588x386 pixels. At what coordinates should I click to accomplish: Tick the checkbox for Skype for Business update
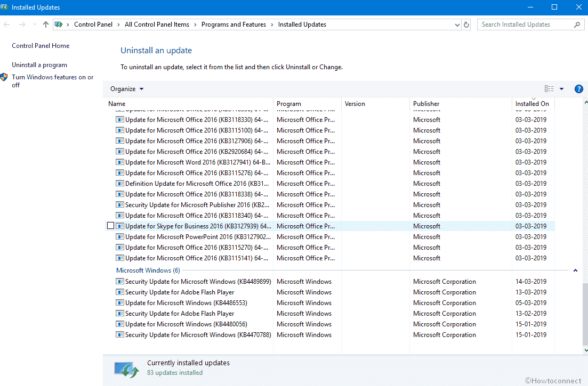111,226
